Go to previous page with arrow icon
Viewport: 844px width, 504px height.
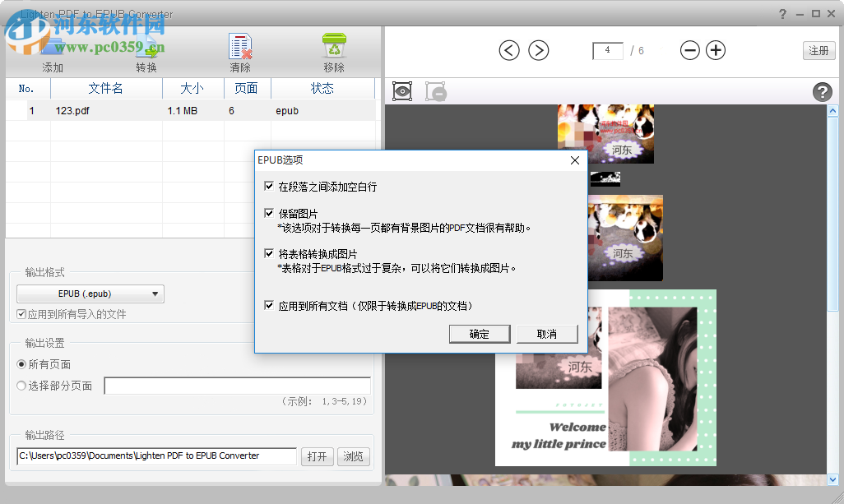point(508,50)
